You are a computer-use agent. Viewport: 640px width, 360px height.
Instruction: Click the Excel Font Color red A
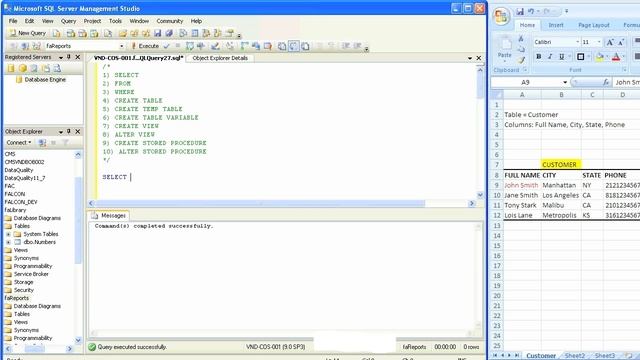[616, 57]
